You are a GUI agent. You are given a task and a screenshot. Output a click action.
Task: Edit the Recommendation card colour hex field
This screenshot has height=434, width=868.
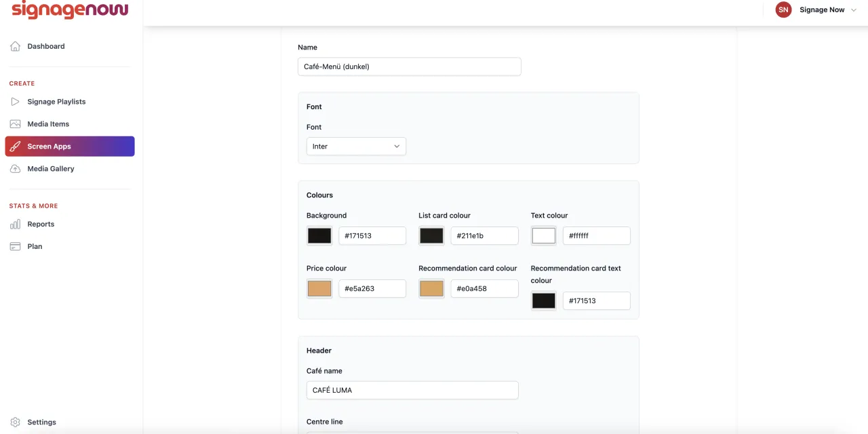[x=485, y=288]
